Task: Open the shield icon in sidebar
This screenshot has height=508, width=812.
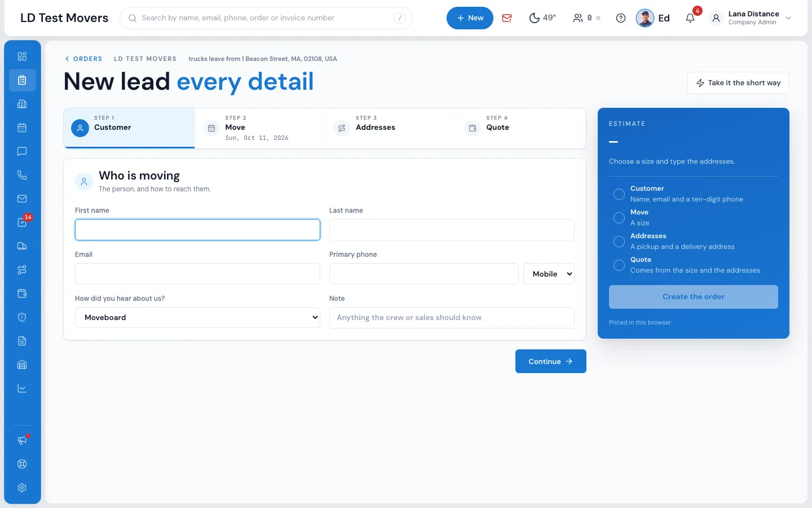Action: coord(22,317)
